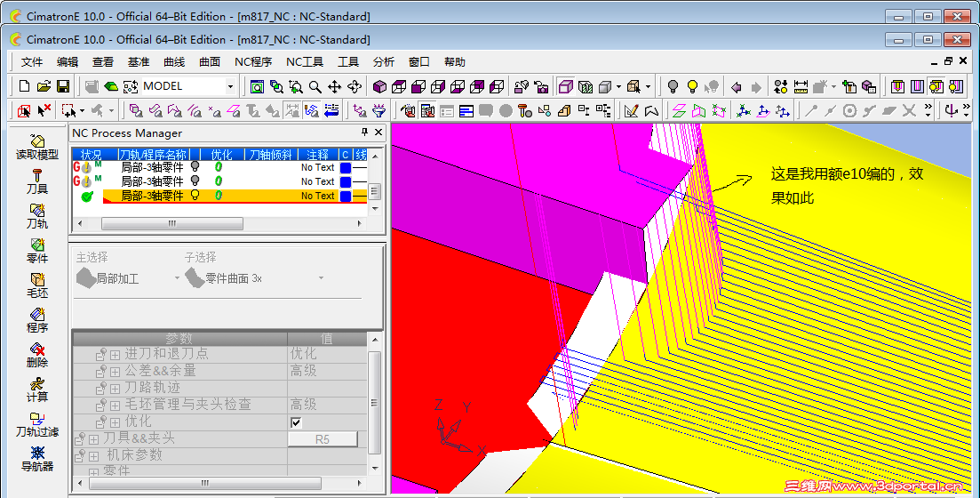Click the 刀轨 sidebar icon

click(37, 216)
